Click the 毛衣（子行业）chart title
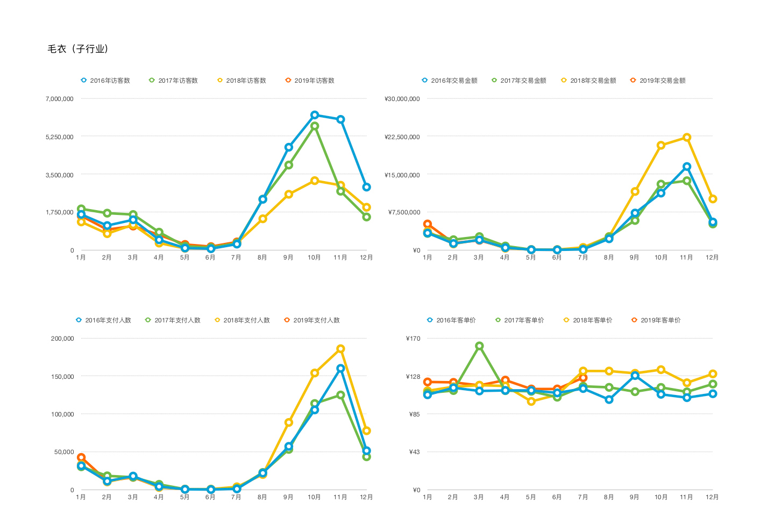This screenshot has height=532, width=775. pos(79,49)
